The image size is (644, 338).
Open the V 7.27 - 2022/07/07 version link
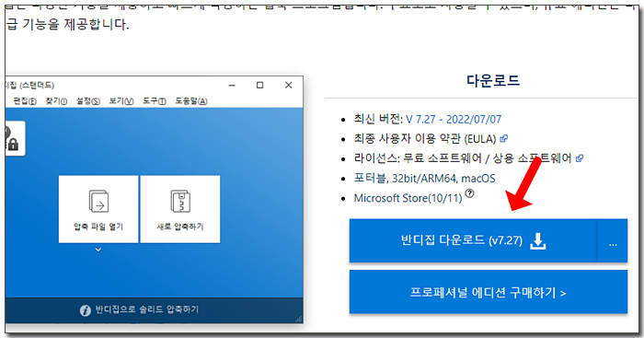[454, 119]
